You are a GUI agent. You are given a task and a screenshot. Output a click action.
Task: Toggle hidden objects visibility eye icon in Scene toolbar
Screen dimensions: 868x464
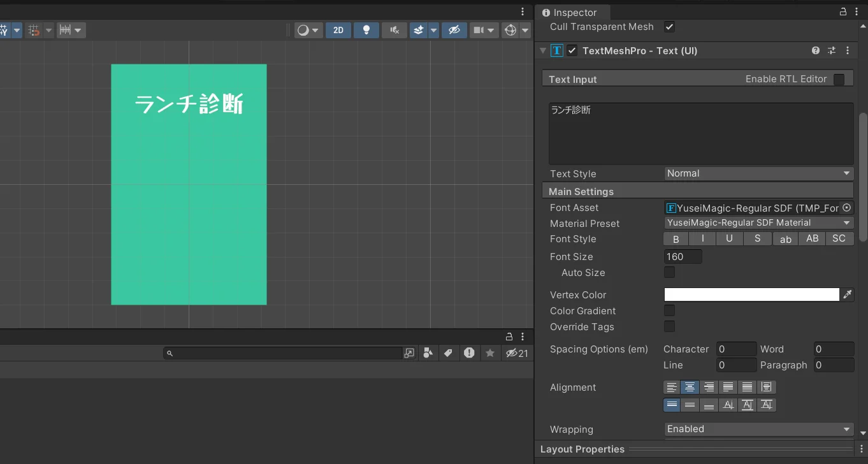click(x=454, y=30)
